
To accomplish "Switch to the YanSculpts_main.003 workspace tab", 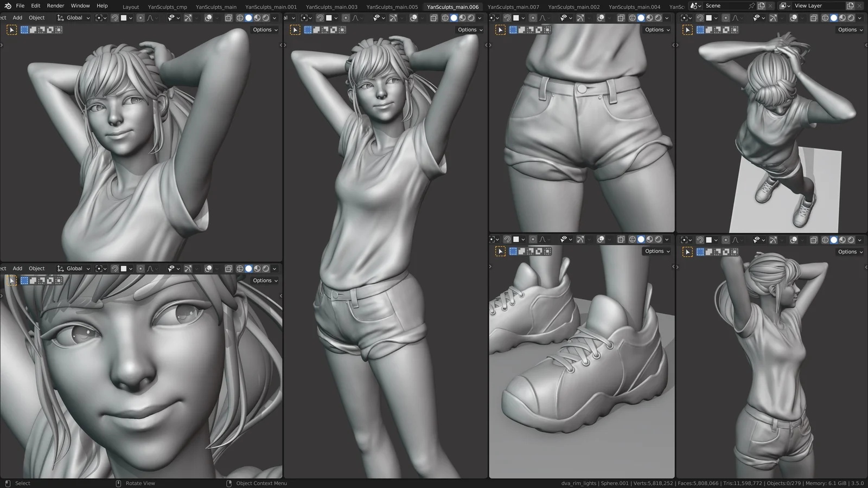I will point(331,7).
